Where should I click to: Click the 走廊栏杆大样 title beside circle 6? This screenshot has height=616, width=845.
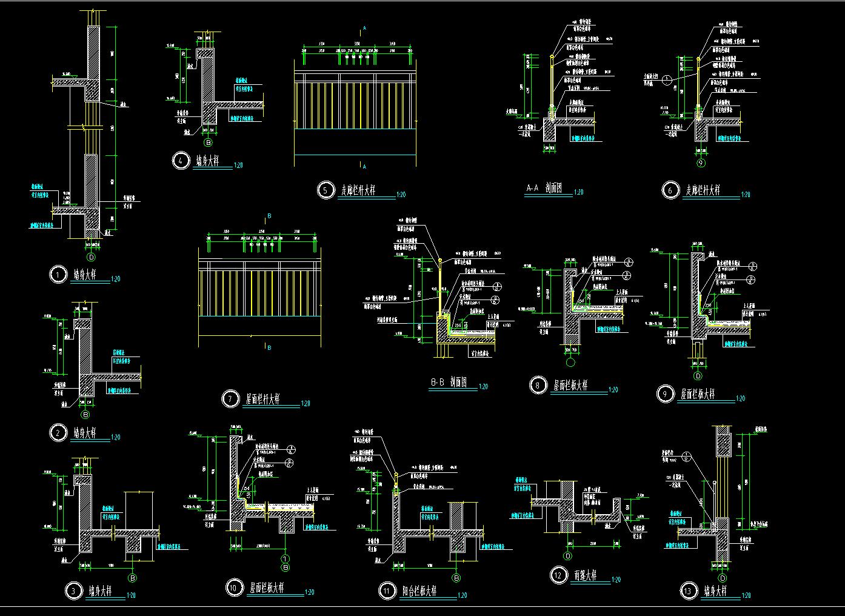(x=703, y=190)
